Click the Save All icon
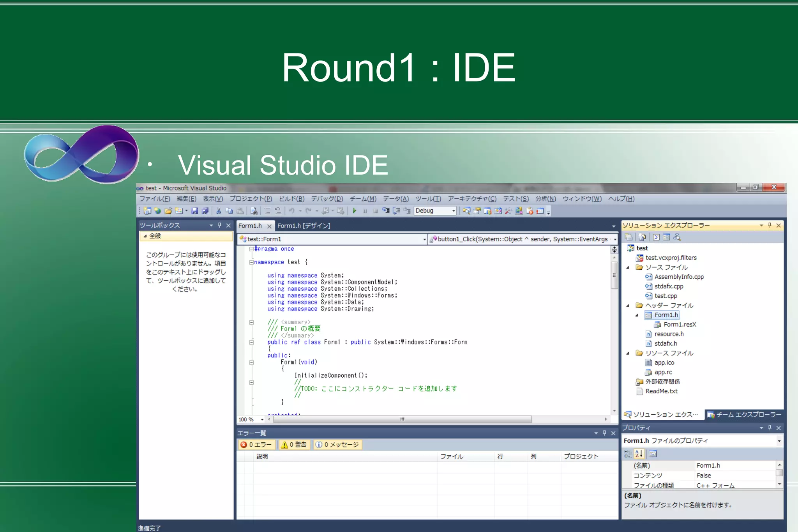The image size is (798, 532). 205,211
